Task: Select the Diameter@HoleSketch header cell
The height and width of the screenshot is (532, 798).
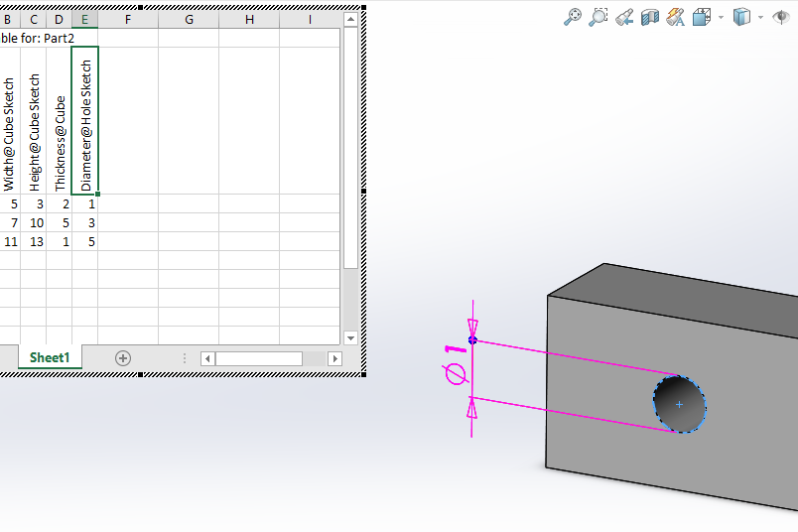Action: click(85, 121)
